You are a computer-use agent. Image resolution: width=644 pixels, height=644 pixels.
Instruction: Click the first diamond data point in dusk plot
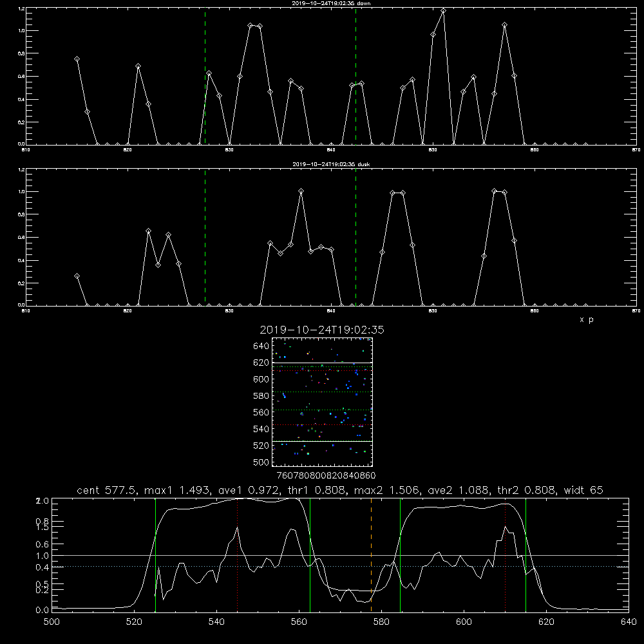77,276
